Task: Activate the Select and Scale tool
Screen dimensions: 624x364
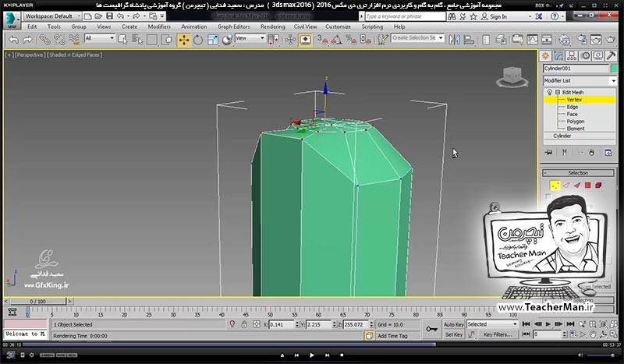Action: (x=212, y=40)
